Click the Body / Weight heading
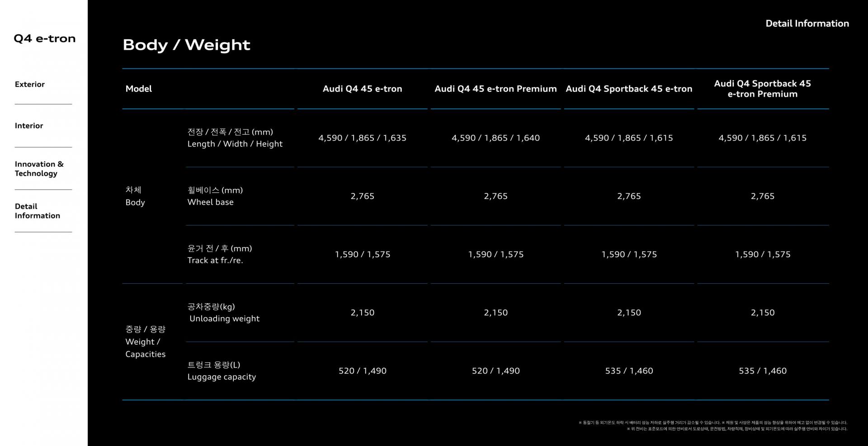 (x=186, y=45)
